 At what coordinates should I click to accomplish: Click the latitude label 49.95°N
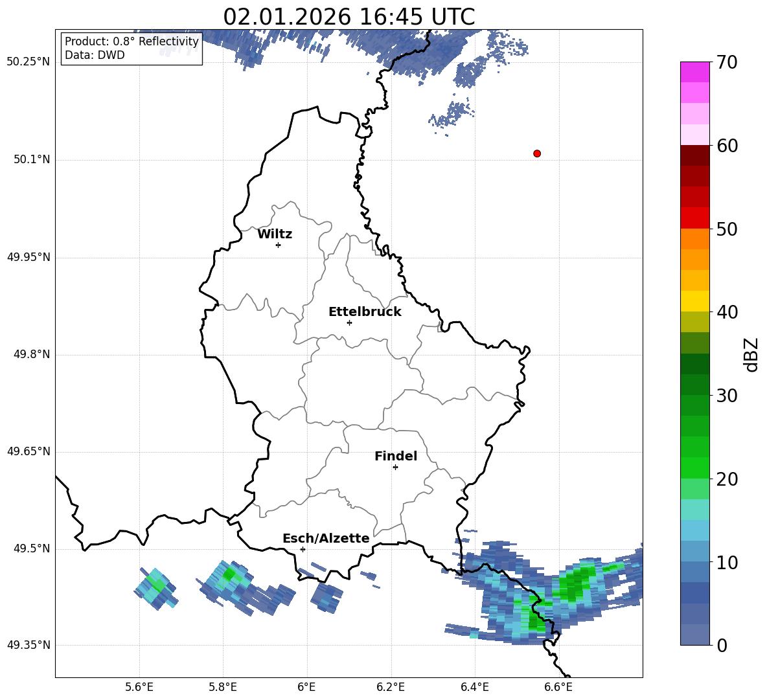coord(29,257)
